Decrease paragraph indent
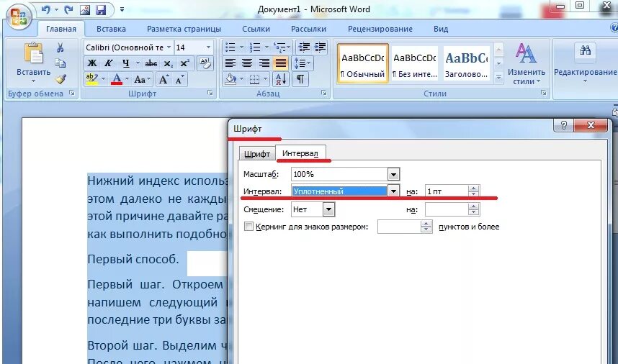Viewport: 618px width, 364px height. coord(304,47)
